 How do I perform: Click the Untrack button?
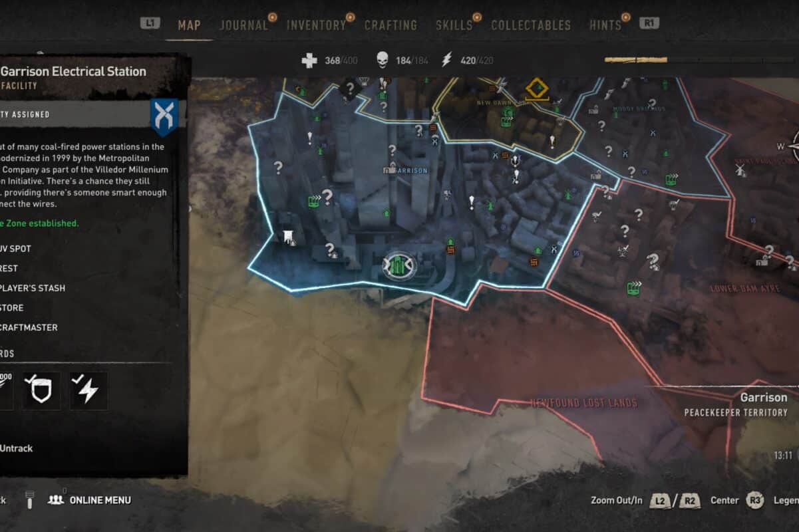coord(16,448)
